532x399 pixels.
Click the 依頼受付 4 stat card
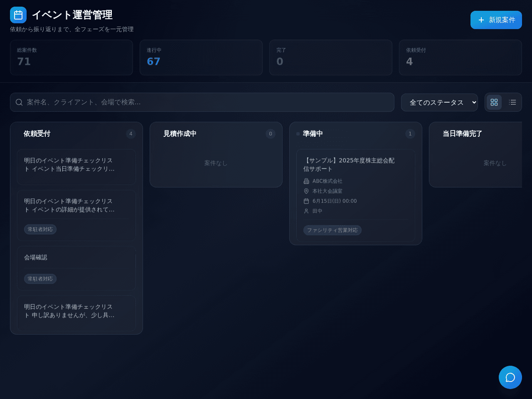point(461,57)
